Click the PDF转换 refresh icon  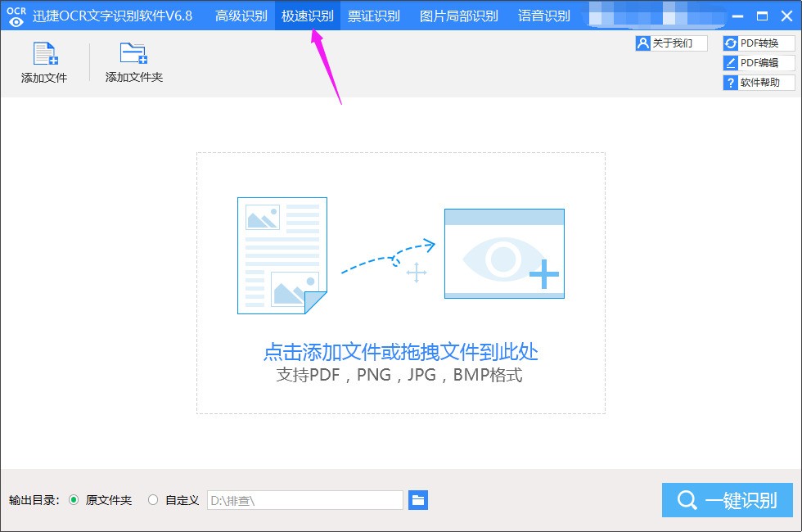[731, 43]
